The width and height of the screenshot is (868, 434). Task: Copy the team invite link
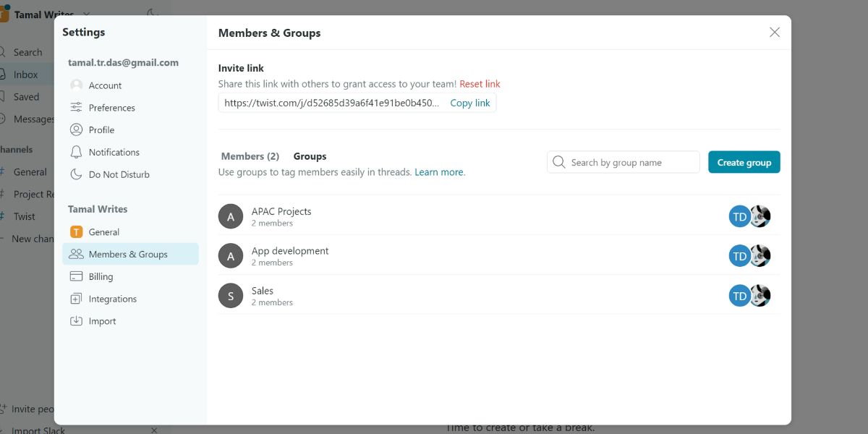coord(470,103)
